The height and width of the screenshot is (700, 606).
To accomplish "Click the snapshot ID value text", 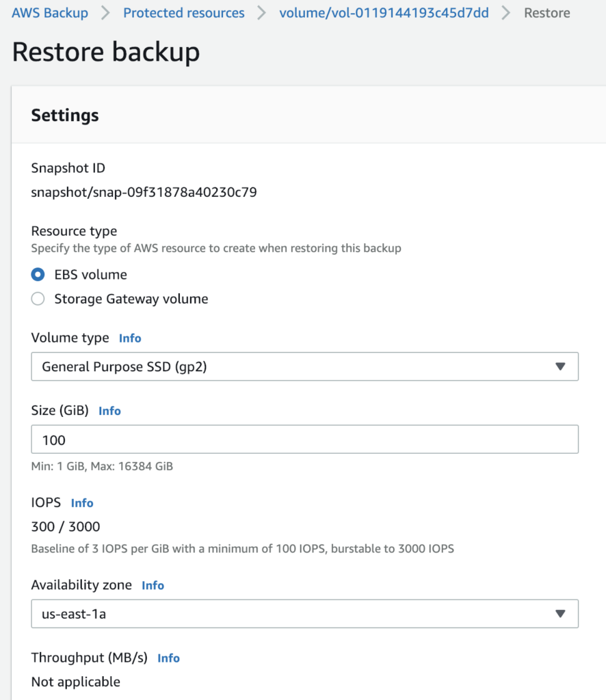I will [144, 192].
